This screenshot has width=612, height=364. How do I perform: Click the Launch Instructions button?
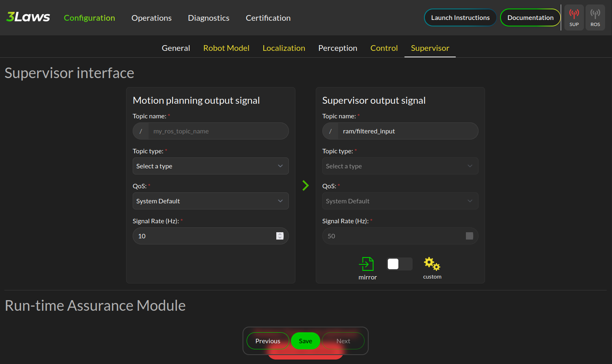pos(460,17)
